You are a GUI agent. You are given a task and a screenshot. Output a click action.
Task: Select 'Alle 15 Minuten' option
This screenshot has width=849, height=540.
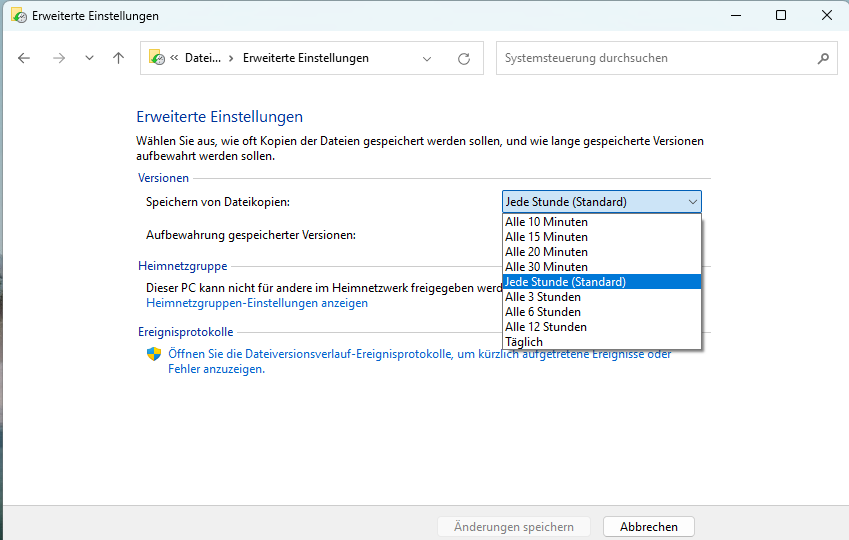pos(602,237)
